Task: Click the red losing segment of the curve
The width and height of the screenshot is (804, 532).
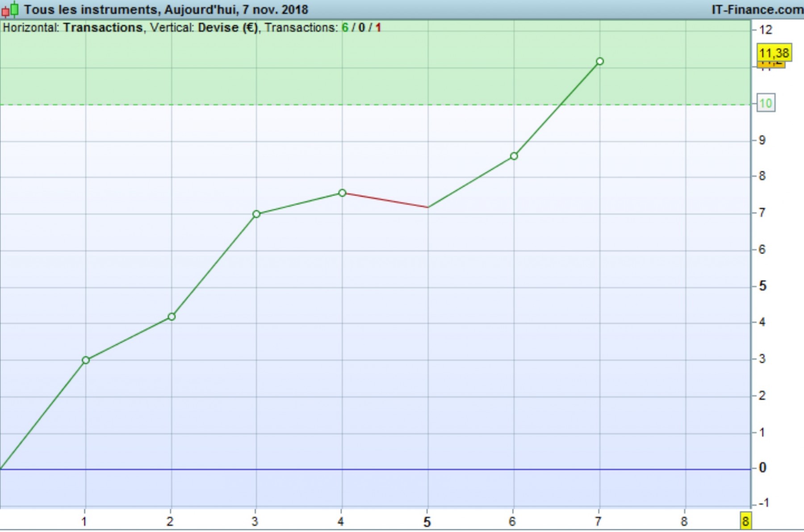Action: point(385,200)
